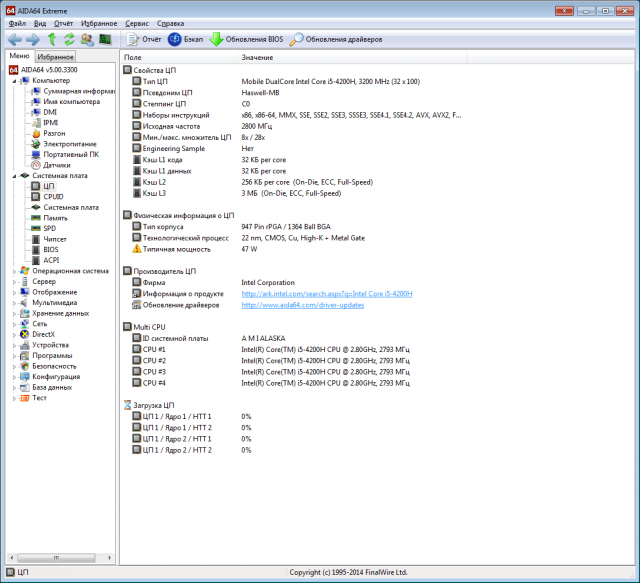Click the sidebar scrollbar left arrow
The image size is (640, 583).
pyautogui.click(x=12, y=558)
